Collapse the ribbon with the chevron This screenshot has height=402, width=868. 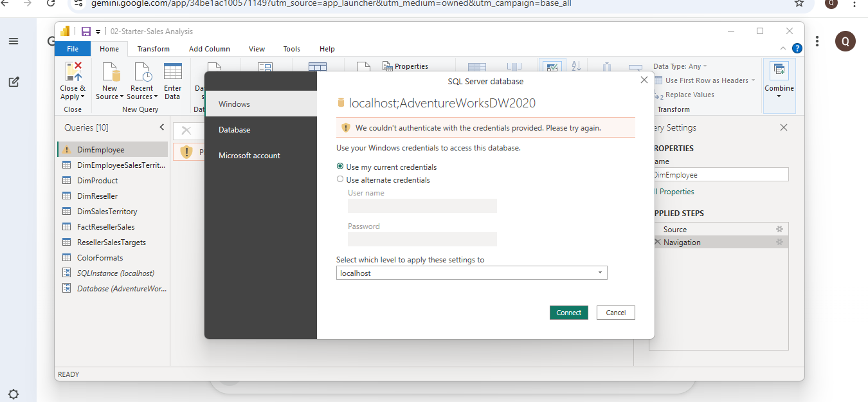(x=783, y=48)
